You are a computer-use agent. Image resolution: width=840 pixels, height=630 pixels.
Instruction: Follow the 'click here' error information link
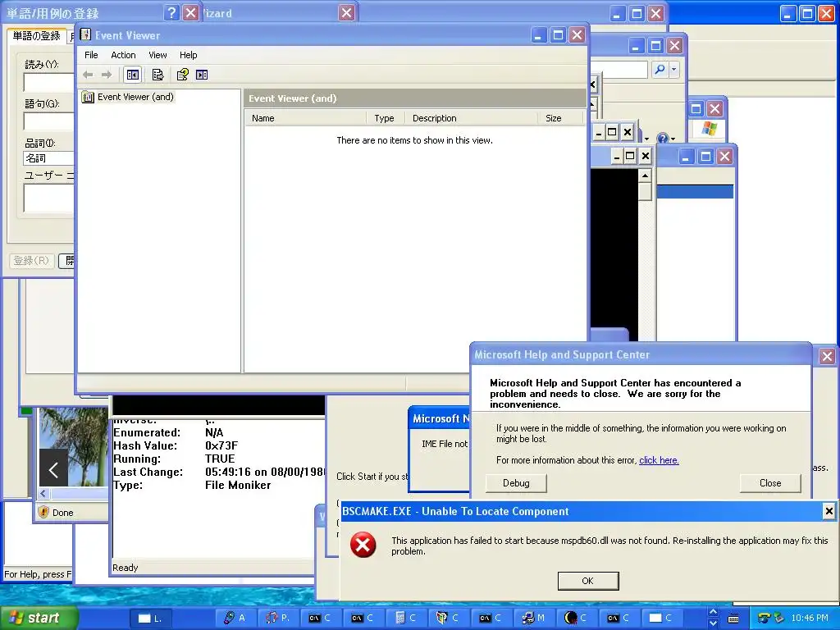[659, 460]
